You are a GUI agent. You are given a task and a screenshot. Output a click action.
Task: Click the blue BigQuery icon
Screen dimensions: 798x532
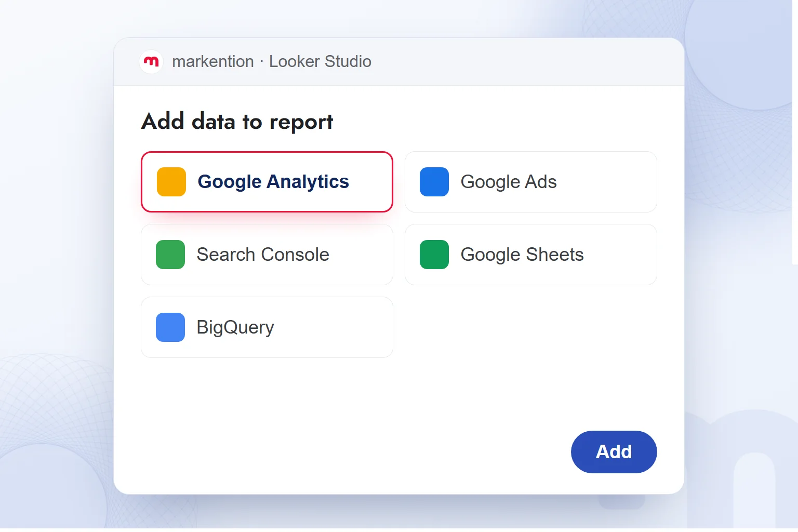point(170,327)
